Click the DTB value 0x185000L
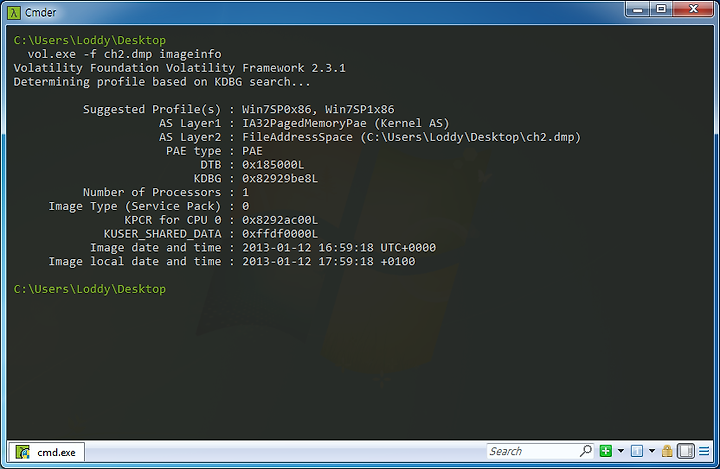720x469 pixels. [x=273, y=165]
